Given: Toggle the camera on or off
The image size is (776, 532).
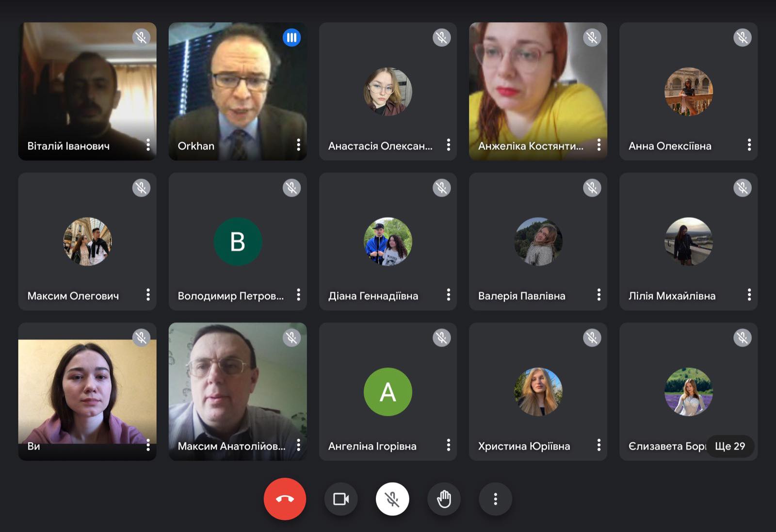Looking at the screenshot, I should [341, 499].
